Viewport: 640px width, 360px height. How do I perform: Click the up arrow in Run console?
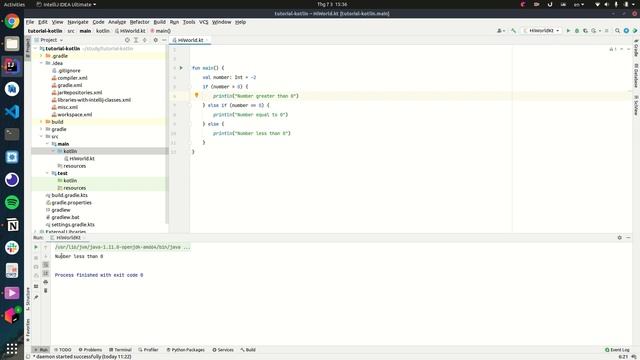46,247
